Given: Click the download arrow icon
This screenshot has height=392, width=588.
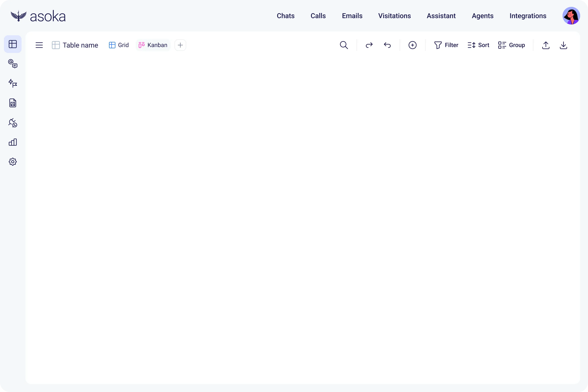Looking at the screenshot, I should point(563,45).
